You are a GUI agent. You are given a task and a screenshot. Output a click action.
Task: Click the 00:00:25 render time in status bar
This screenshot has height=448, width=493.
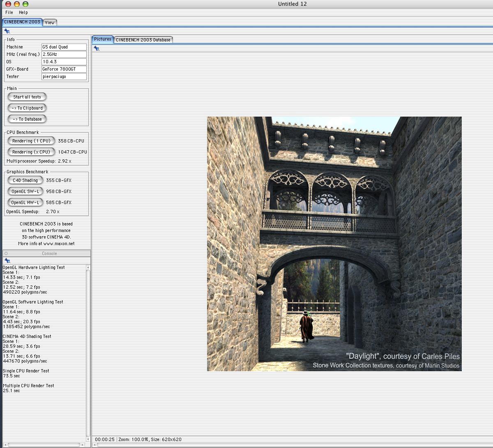coord(105,439)
